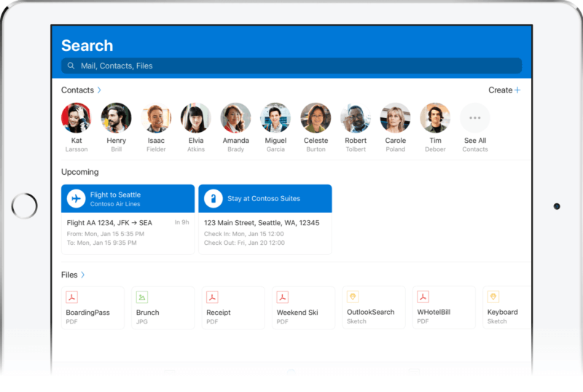The width and height of the screenshot is (583, 392).
Task: Open Miguel Garcia's contact
Action: [275, 118]
